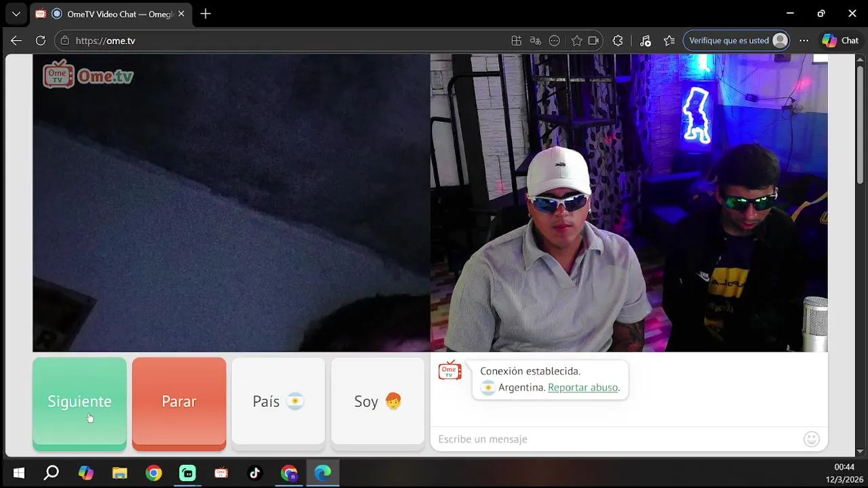Click the camera permission icon
The width and height of the screenshot is (868, 488).
594,41
